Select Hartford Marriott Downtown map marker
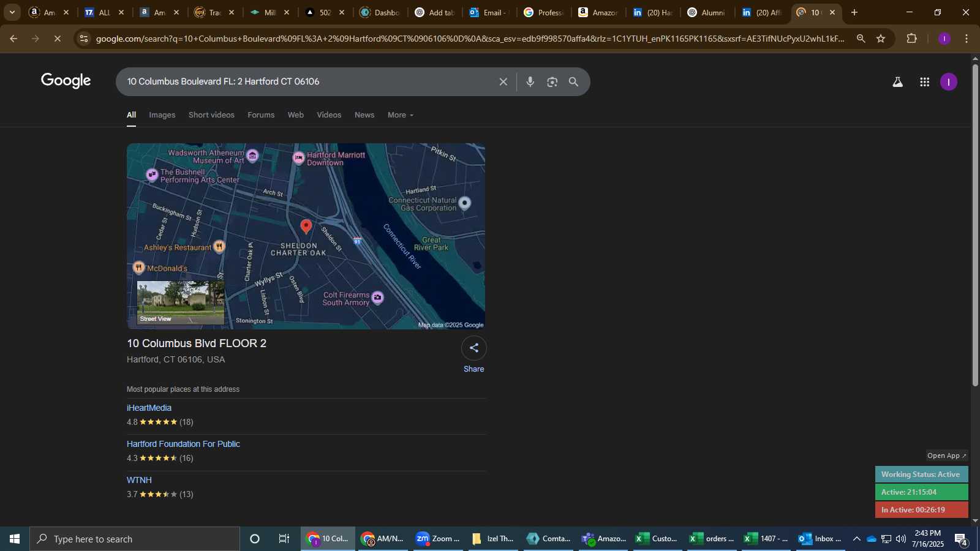 [299, 159]
